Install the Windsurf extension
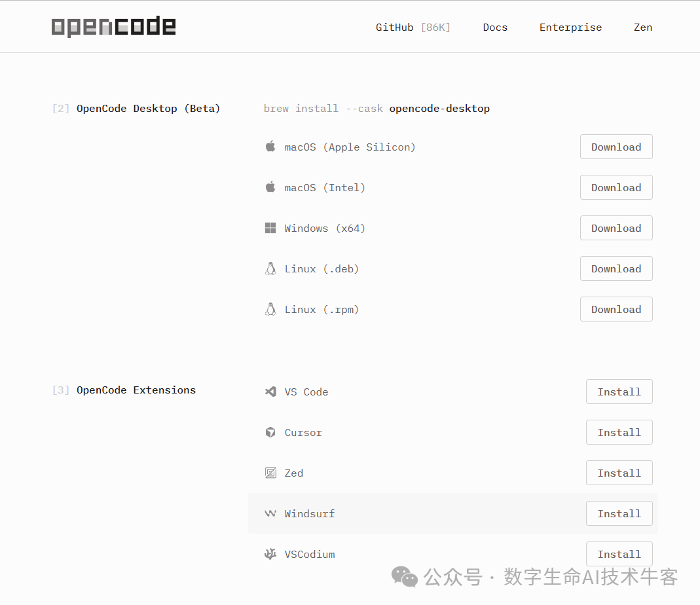This screenshot has height=605, width=700. [x=619, y=513]
